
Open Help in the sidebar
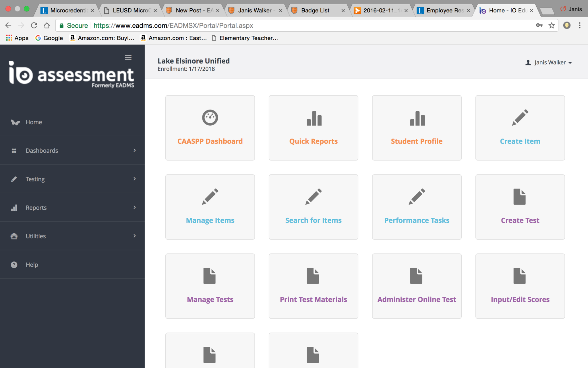[x=32, y=264]
